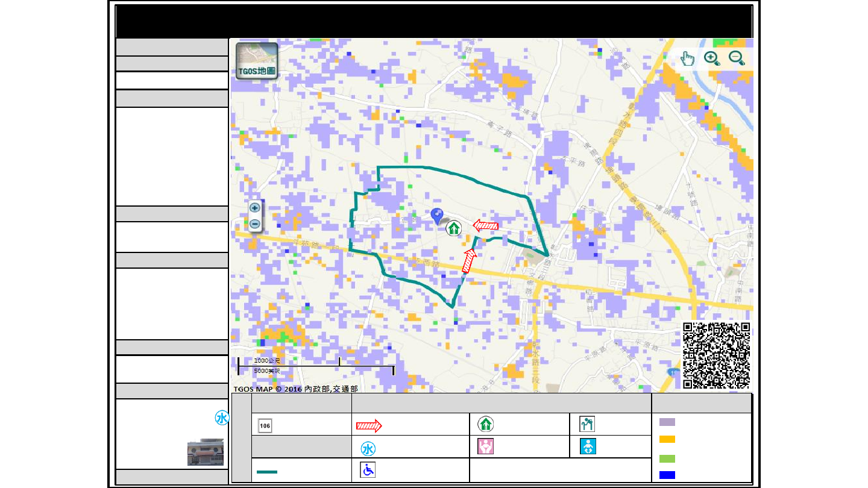Click the blue location pin on the map
868x488 pixels.
(438, 216)
